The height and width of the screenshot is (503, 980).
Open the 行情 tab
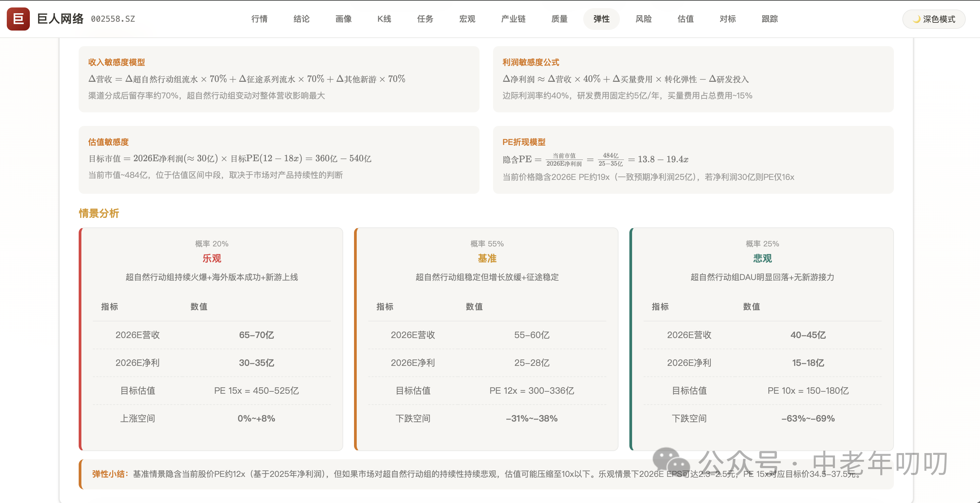tap(259, 19)
